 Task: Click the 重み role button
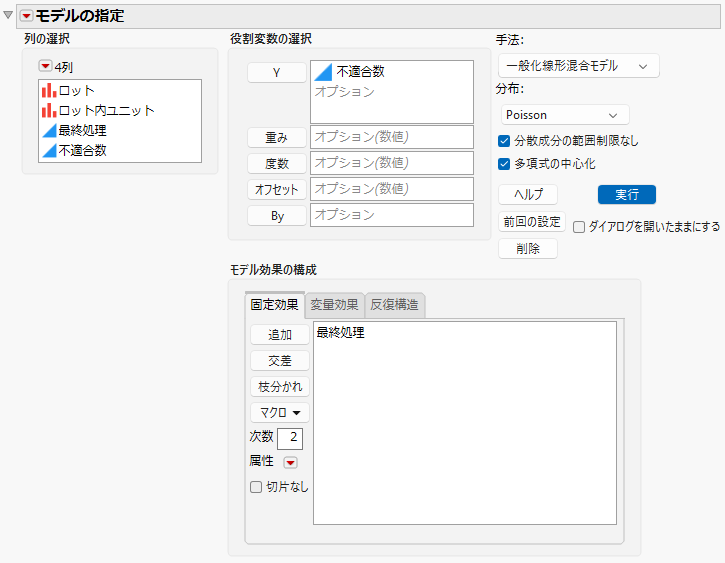coord(276,137)
